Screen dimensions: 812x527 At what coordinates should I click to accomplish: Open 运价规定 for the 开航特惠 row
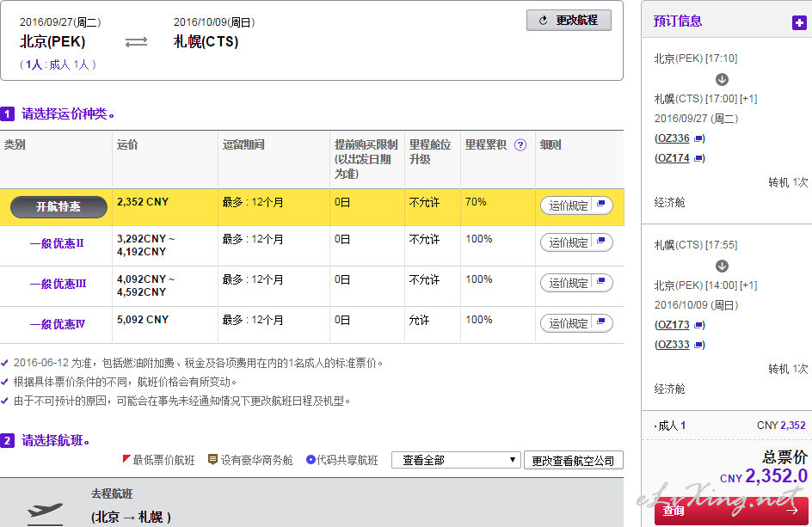[x=576, y=205]
